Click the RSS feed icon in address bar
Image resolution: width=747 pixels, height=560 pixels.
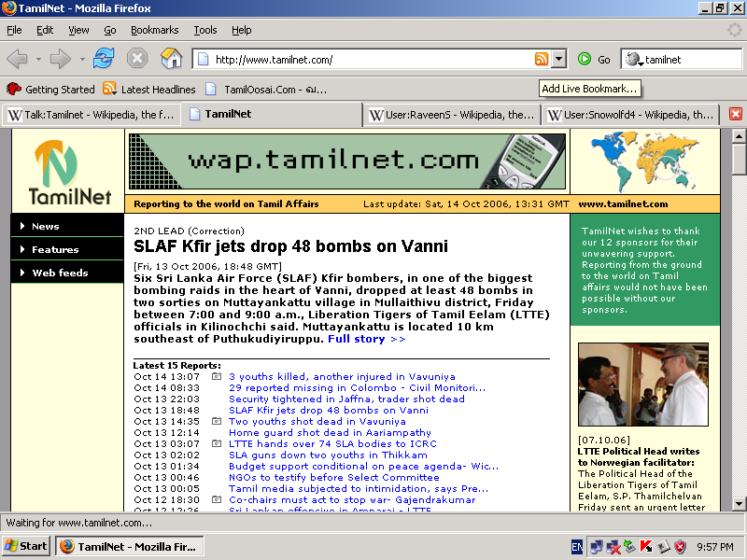pyautogui.click(x=542, y=59)
